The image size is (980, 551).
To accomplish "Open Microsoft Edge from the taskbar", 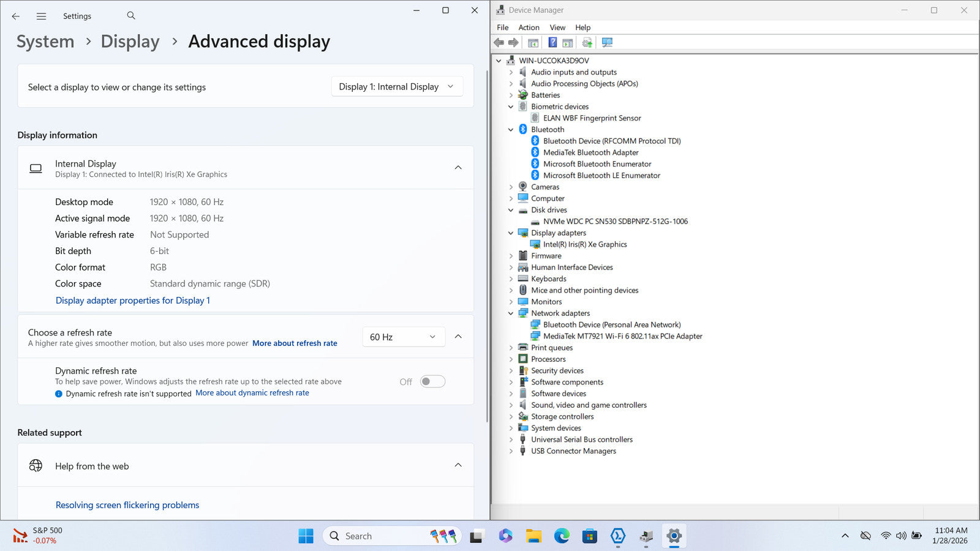I will pos(562,536).
